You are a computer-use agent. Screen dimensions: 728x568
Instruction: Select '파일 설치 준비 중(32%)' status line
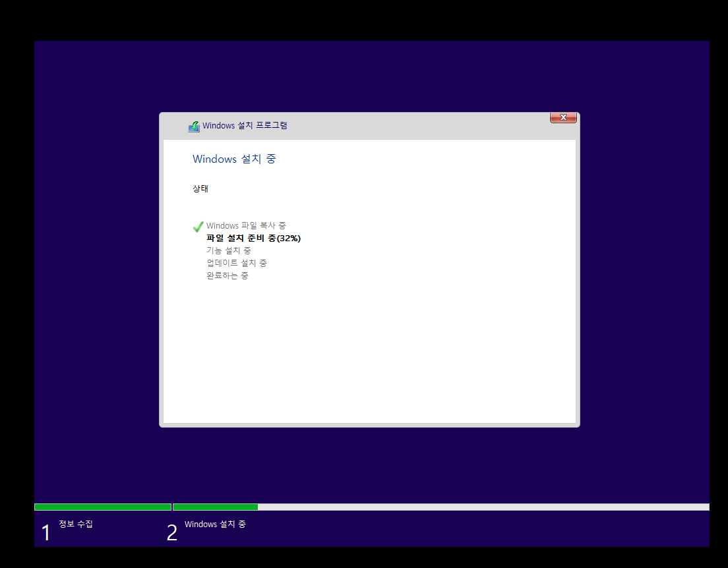point(253,238)
